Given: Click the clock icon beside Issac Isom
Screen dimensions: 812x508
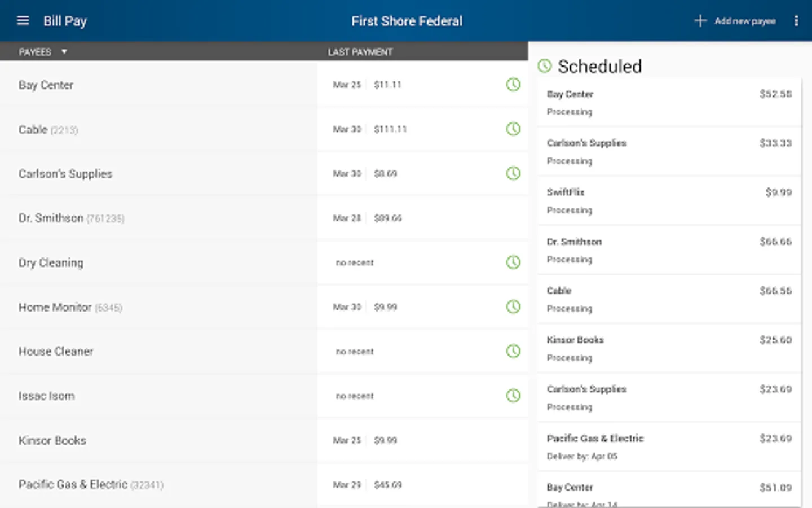Looking at the screenshot, I should (513, 396).
